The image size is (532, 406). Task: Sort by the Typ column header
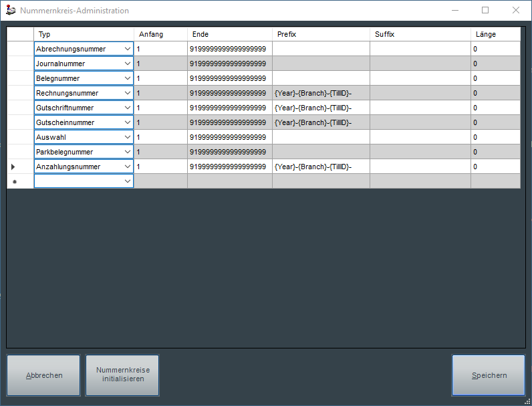pos(84,34)
